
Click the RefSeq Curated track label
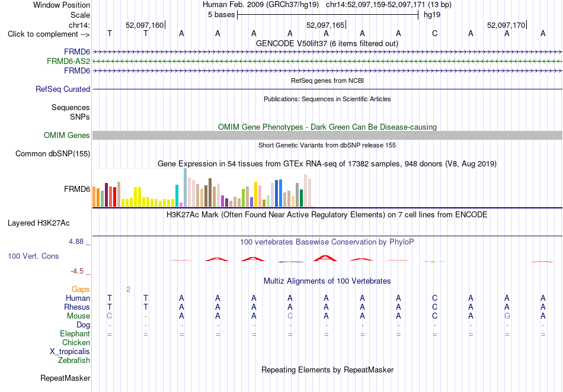click(x=62, y=89)
